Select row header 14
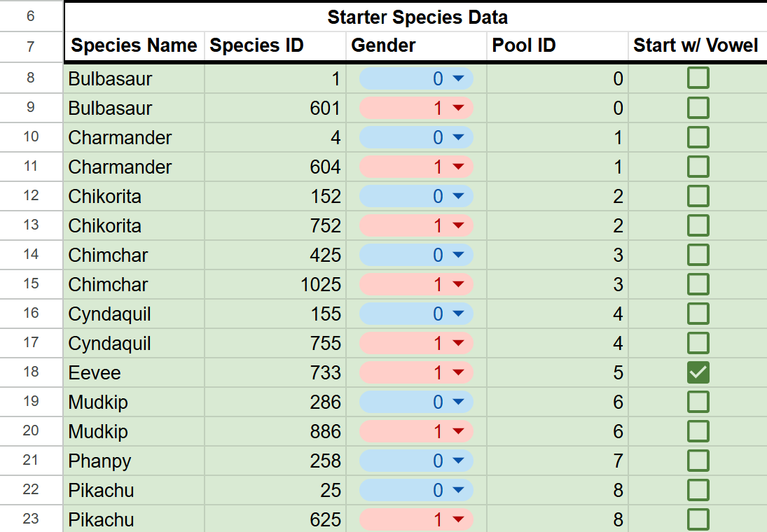The height and width of the screenshot is (532, 767). pyautogui.click(x=31, y=254)
